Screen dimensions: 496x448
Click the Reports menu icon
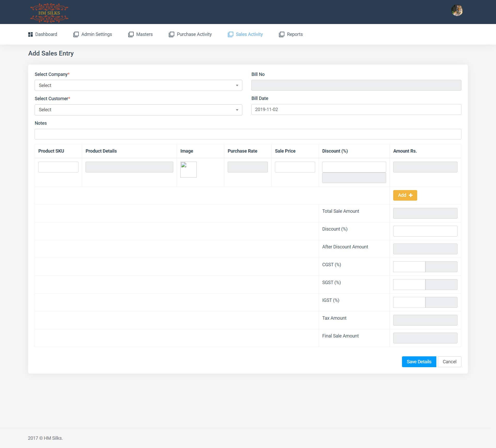click(x=282, y=34)
